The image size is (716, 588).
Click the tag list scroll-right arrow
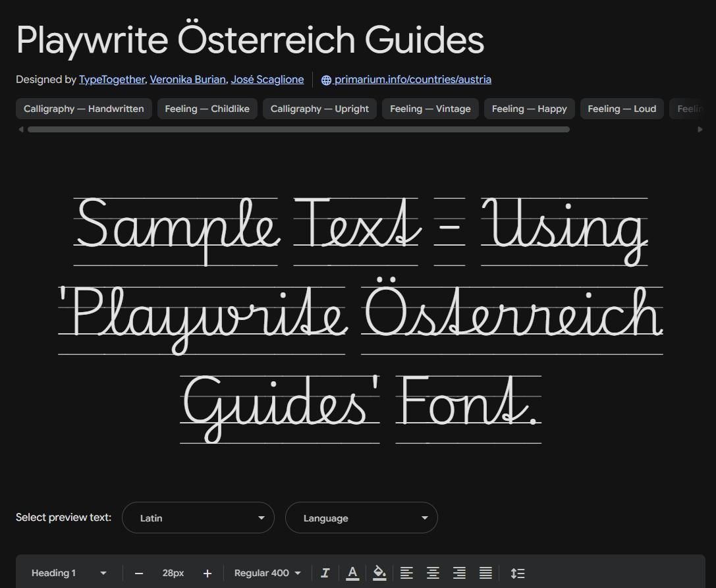pyautogui.click(x=700, y=129)
